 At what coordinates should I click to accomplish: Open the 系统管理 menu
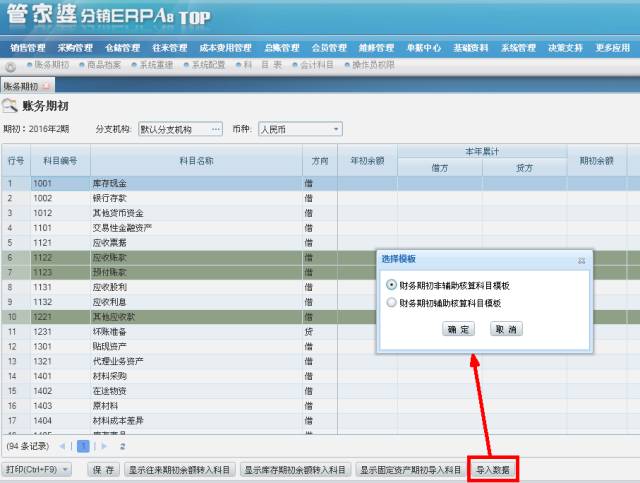518,47
